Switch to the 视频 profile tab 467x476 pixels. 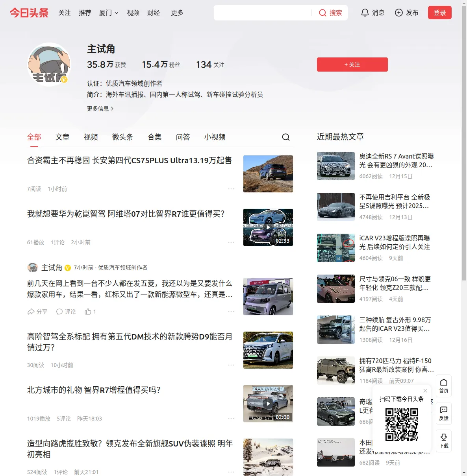coord(91,137)
